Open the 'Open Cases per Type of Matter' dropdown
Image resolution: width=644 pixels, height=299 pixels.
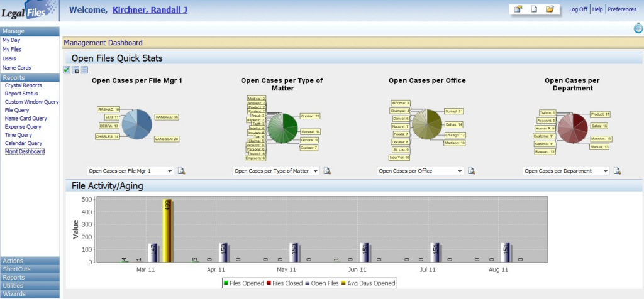coord(276,171)
